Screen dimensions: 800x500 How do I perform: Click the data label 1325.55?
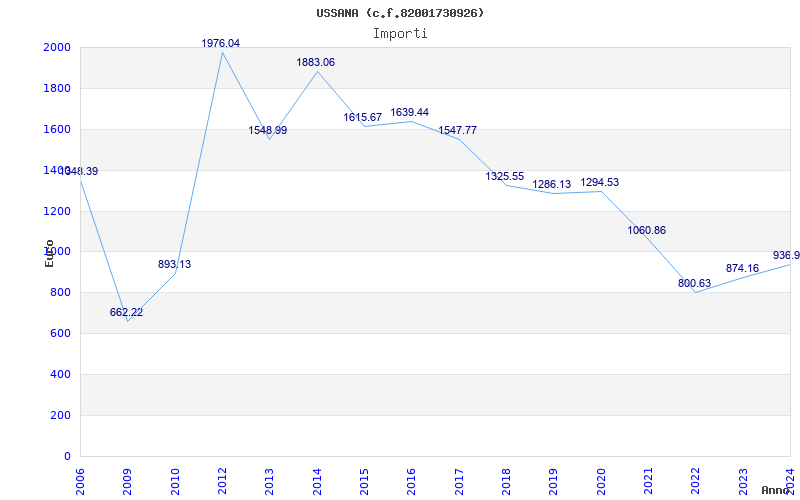click(x=505, y=177)
